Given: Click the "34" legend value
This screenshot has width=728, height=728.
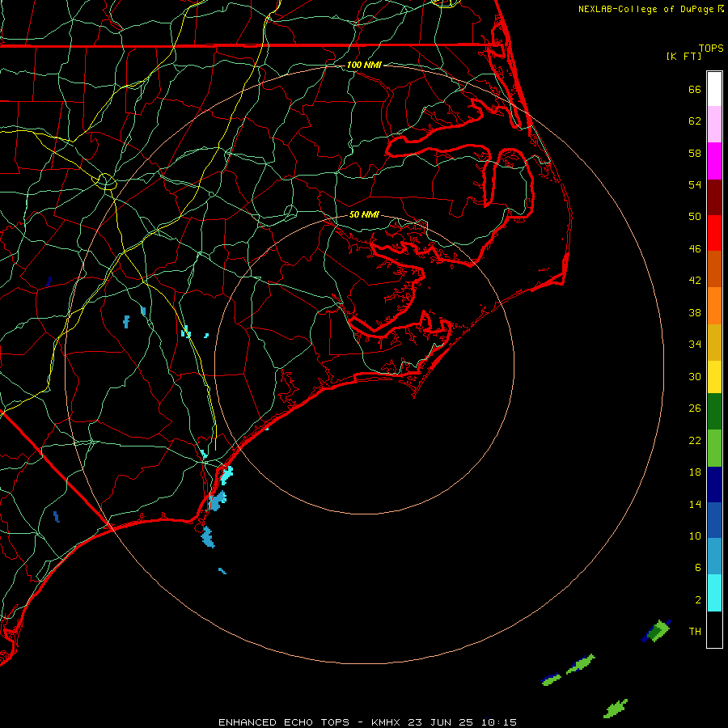Looking at the screenshot, I should coord(695,345).
